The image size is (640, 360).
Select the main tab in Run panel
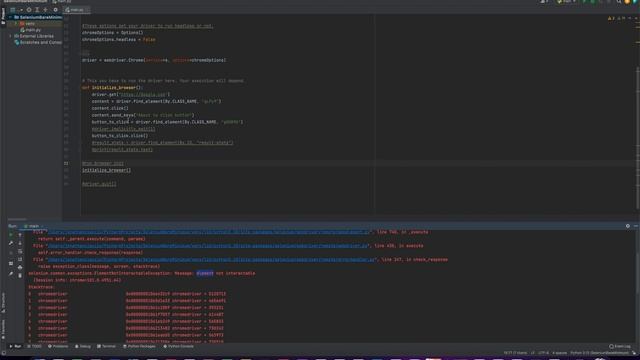[33, 226]
